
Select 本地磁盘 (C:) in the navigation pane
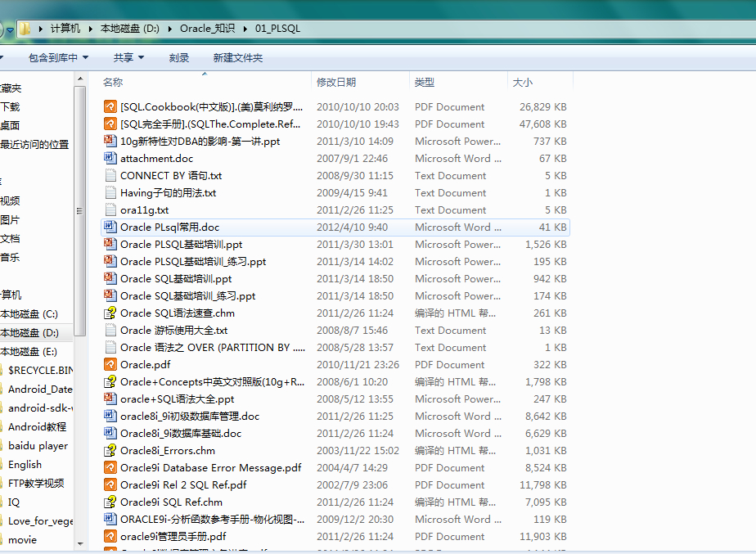pos(29,314)
